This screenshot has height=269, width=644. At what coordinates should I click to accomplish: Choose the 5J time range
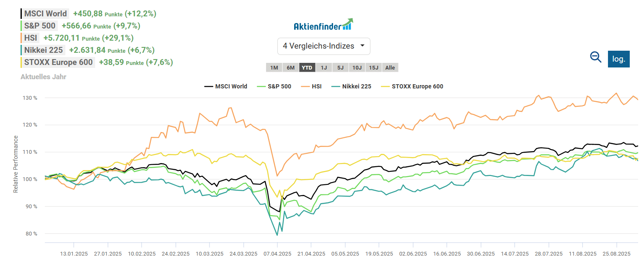click(x=340, y=67)
